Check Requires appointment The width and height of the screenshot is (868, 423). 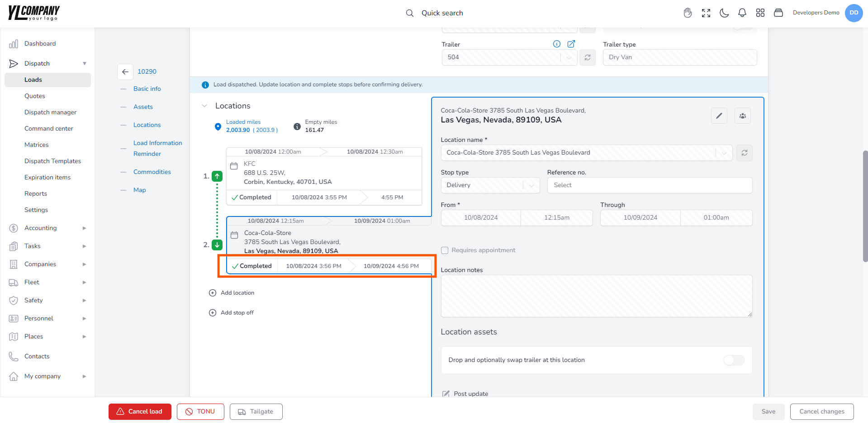click(445, 250)
